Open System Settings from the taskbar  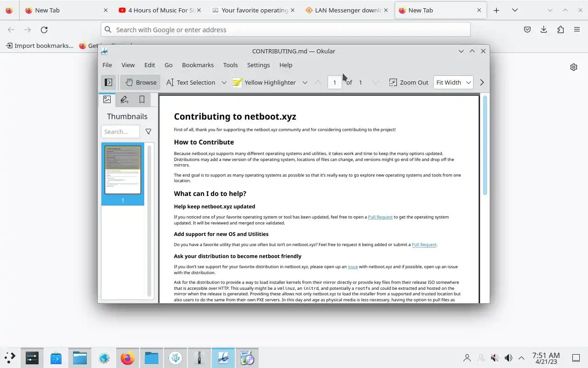(x=32, y=357)
